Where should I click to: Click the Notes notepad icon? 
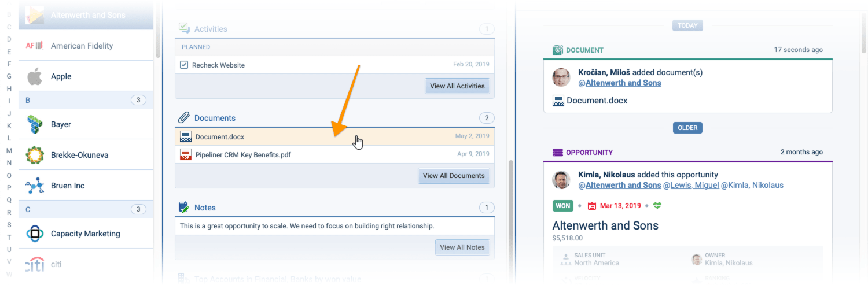(x=184, y=208)
